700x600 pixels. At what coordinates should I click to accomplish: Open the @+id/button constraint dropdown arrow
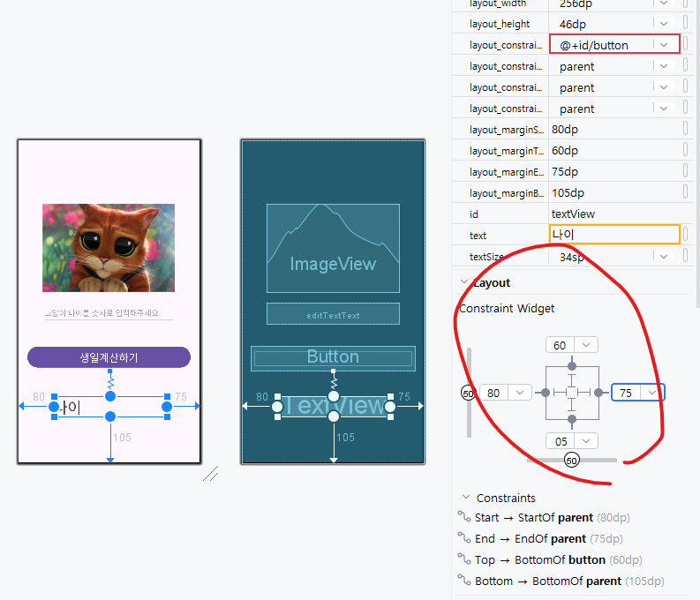[x=664, y=45]
